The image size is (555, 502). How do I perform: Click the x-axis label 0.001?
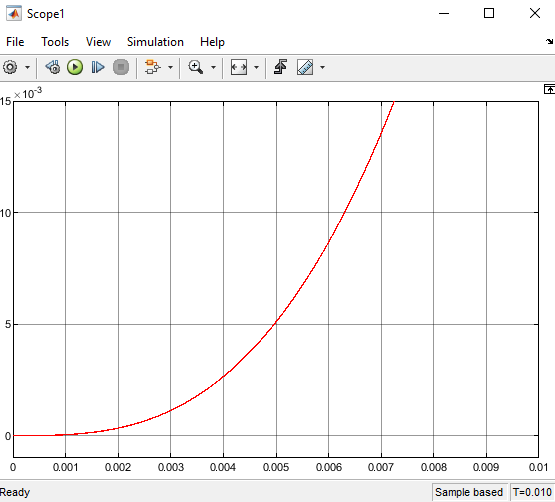point(65,467)
